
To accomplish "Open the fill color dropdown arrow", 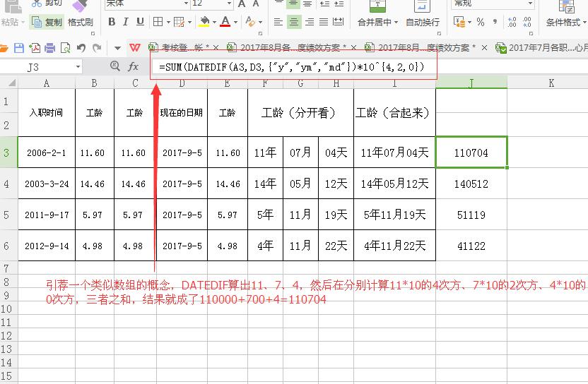I will coord(214,22).
